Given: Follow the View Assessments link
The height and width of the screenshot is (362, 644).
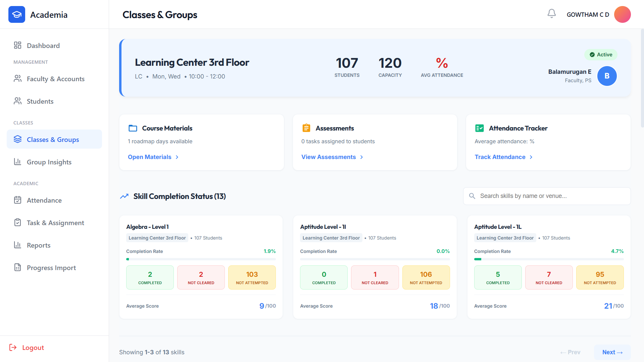Looking at the screenshot, I should (332, 157).
